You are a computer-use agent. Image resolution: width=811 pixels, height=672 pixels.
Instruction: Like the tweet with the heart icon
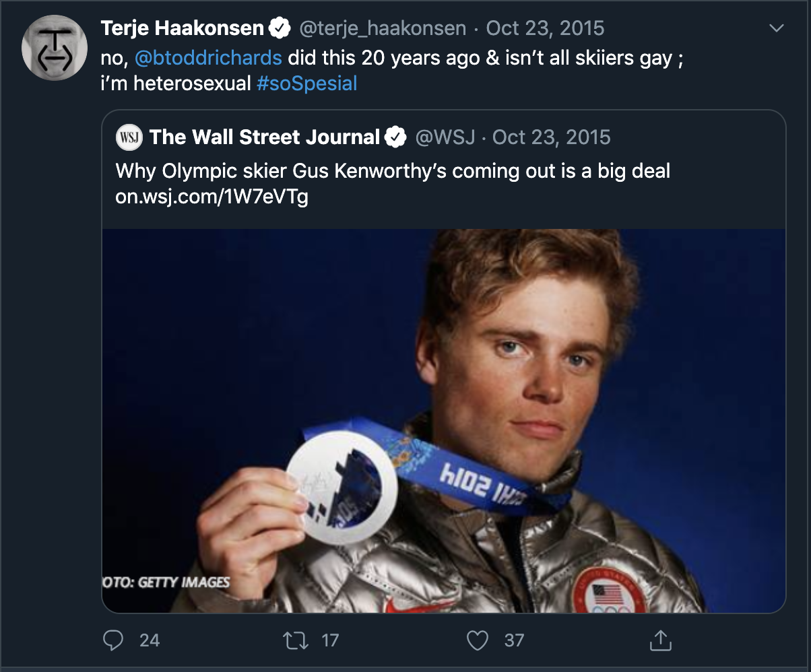coord(478,640)
